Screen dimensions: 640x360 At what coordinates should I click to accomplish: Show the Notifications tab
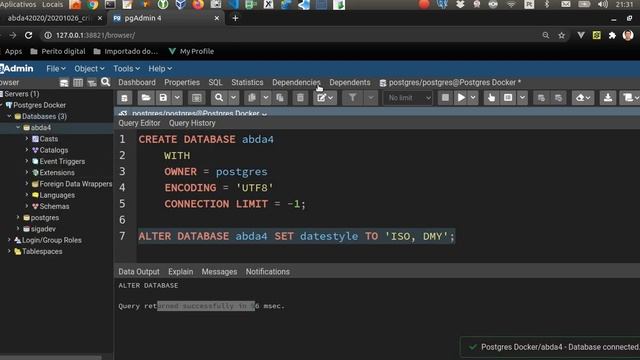click(x=267, y=272)
